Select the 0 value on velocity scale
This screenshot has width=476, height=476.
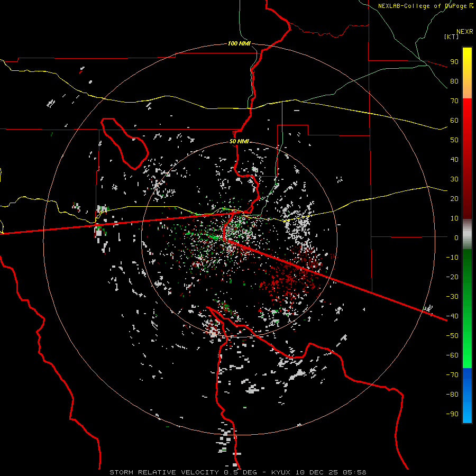pos(456,237)
